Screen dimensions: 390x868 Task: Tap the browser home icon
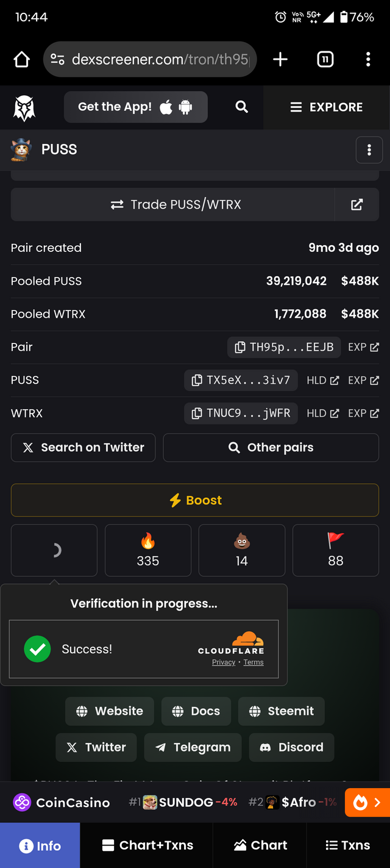(21, 59)
